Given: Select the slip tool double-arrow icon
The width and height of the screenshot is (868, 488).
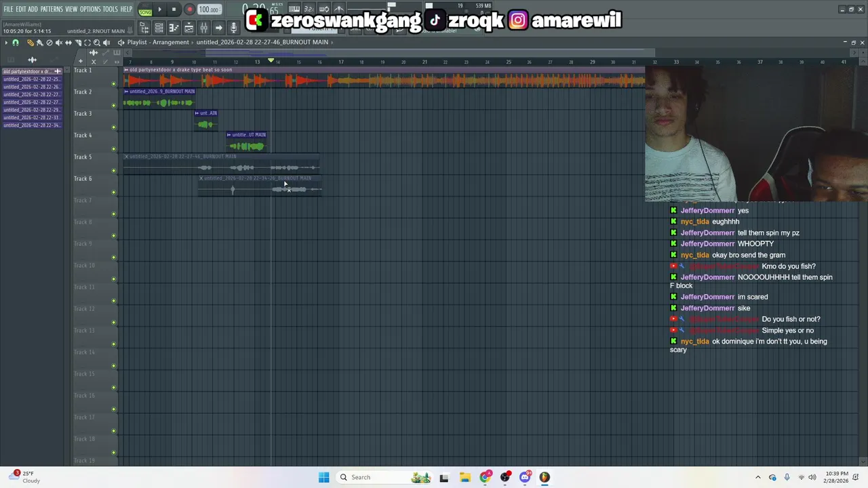Looking at the screenshot, I should pos(68,43).
